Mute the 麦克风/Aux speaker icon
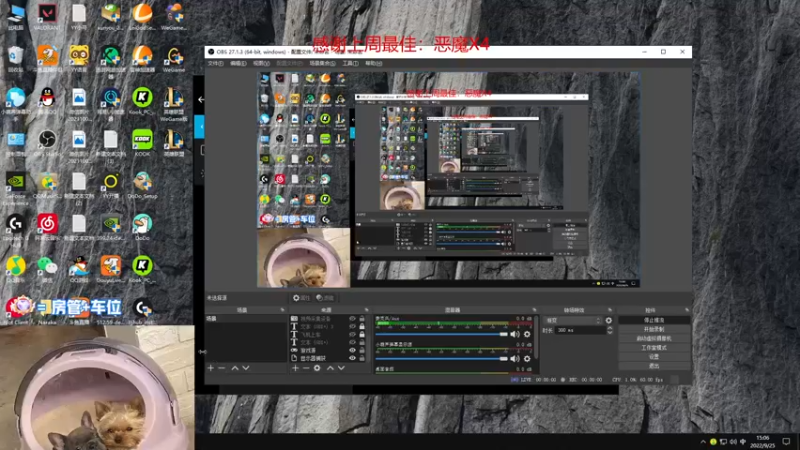Viewport: 800px width, 450px height. pos(515,334)
